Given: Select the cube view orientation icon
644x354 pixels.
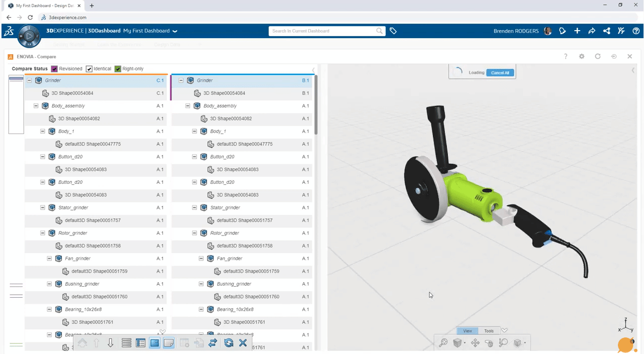Looking at the screenshot, I should coord(457,342).
